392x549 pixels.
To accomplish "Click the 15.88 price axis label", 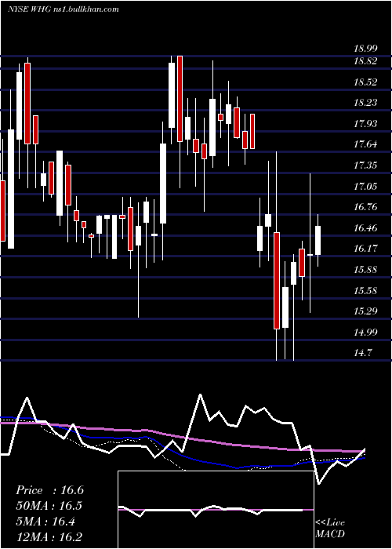I will (365, 270).
